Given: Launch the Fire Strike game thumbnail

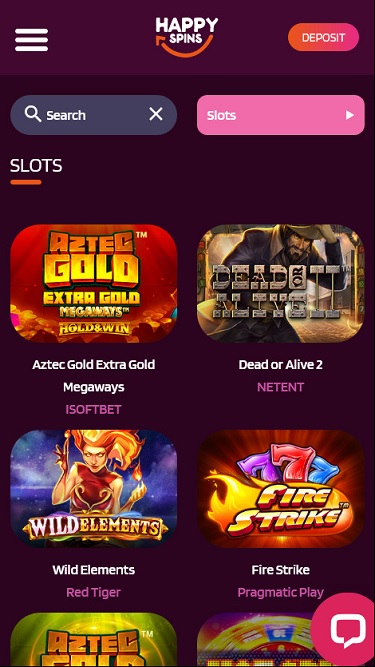Looking at the screenshot, I should pyautogui.click(x=281, y=489).
